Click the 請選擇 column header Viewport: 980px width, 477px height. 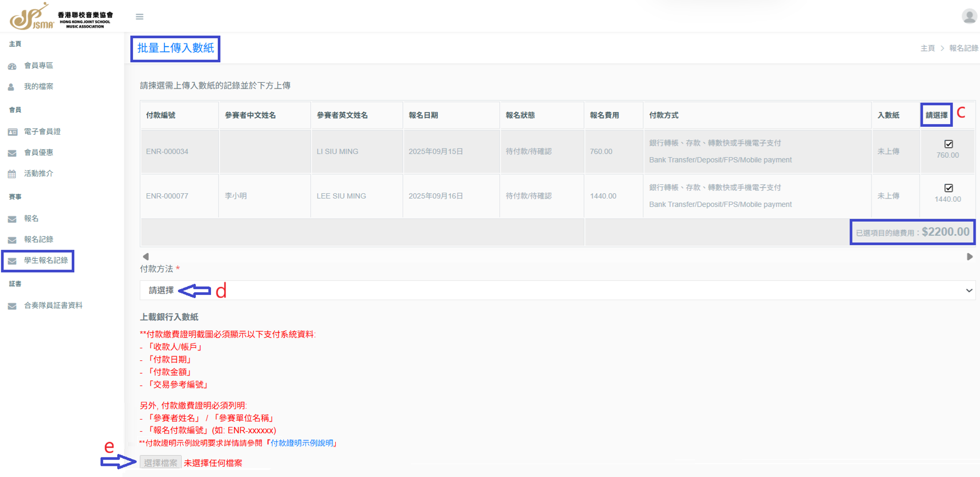[936, 115]
